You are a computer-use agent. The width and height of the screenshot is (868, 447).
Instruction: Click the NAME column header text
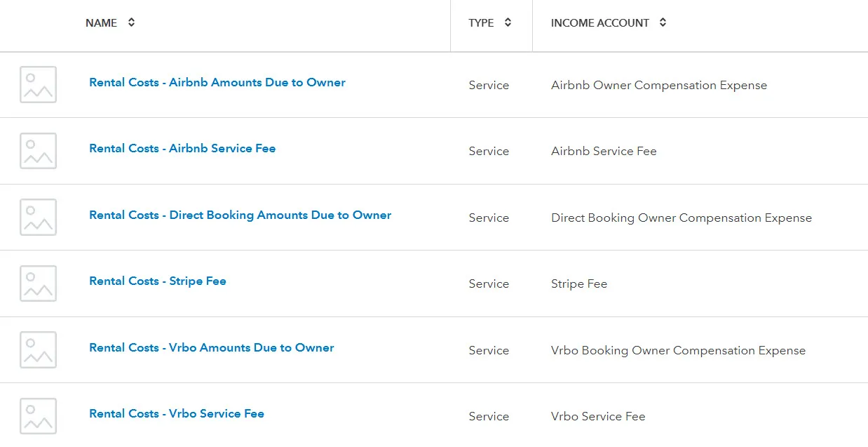pos(101,23)
